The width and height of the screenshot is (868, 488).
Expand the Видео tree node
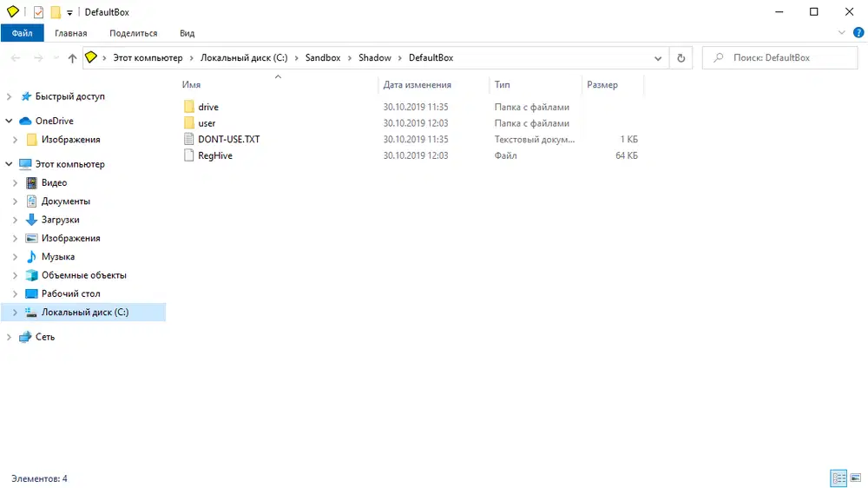(15, 183)
